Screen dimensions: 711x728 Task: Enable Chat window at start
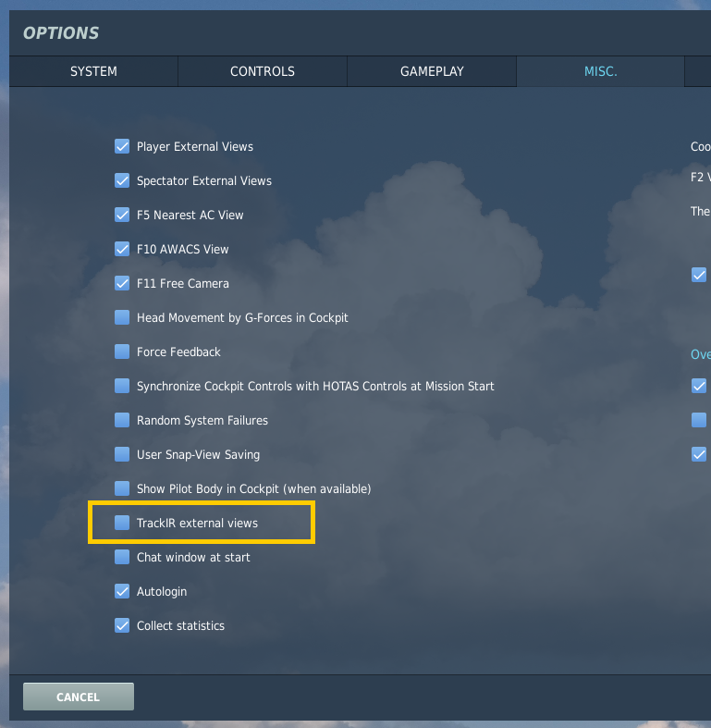[122, 557]
